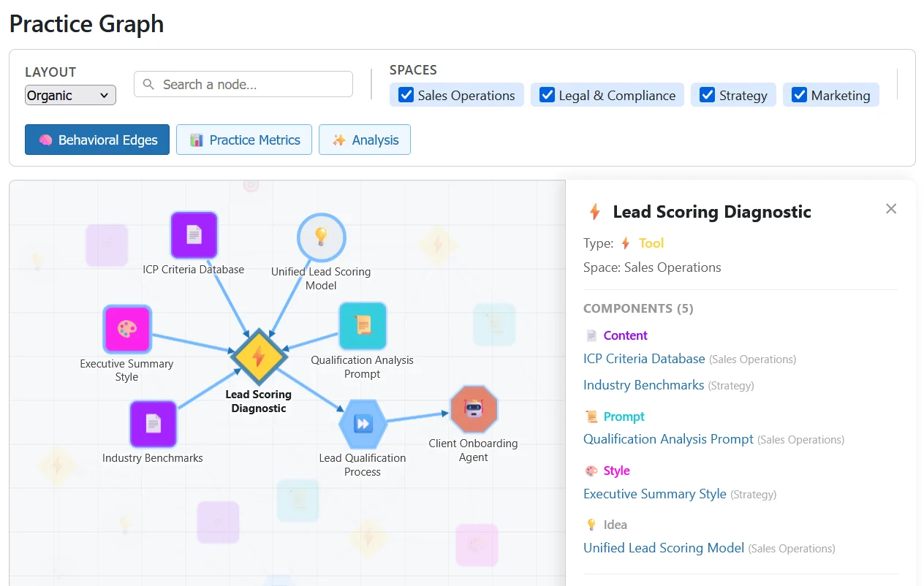Close the Lead Scoring Diagnostic panel

coord(891,209)
